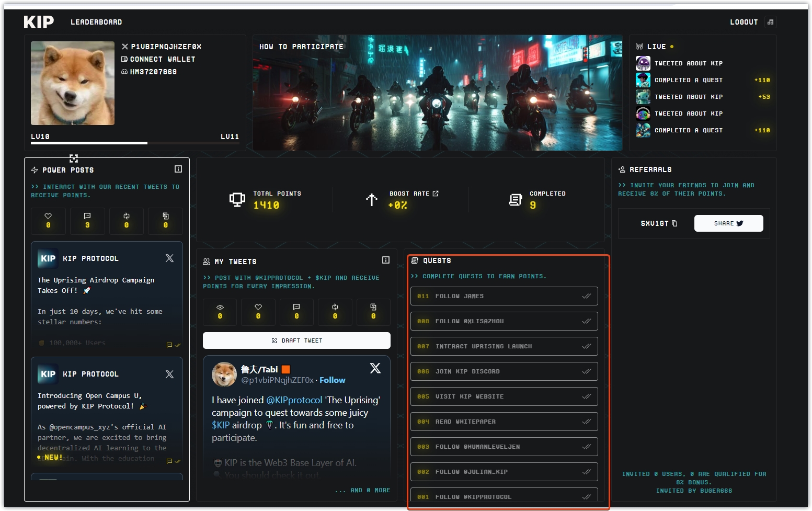Click the X logo on embedded tweet
The image size is (812, 511).
click(x=375, y=368)
